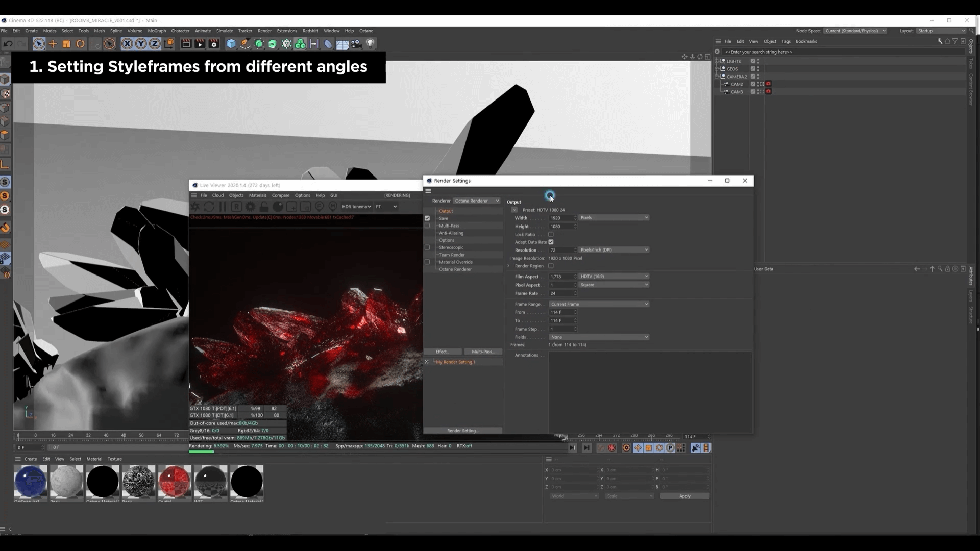Enable the Lock Ratio checkbox
Viewport: 980px width, 551px height.
coord(551,234)
